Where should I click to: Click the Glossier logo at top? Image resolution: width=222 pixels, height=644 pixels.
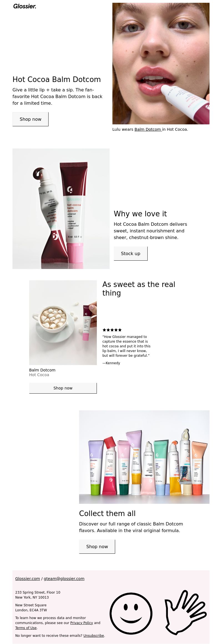25,6
